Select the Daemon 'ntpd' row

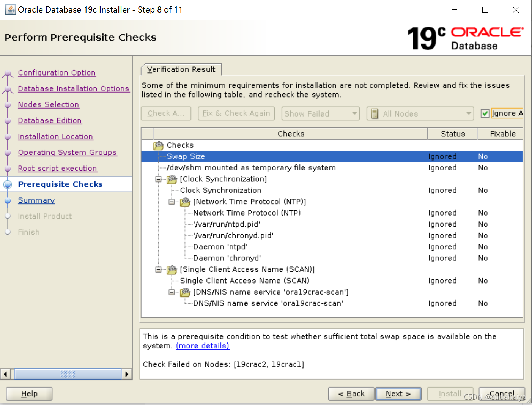(x=332, y=247)
